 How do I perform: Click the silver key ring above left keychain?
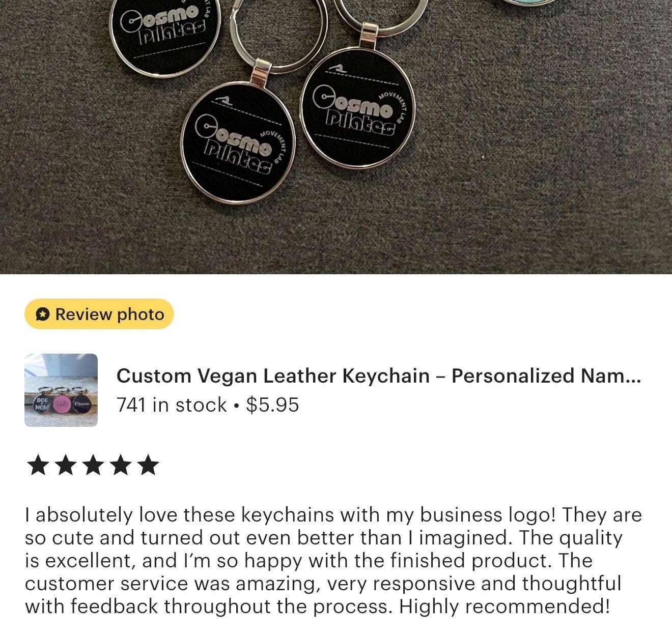(x=278, y=31)
